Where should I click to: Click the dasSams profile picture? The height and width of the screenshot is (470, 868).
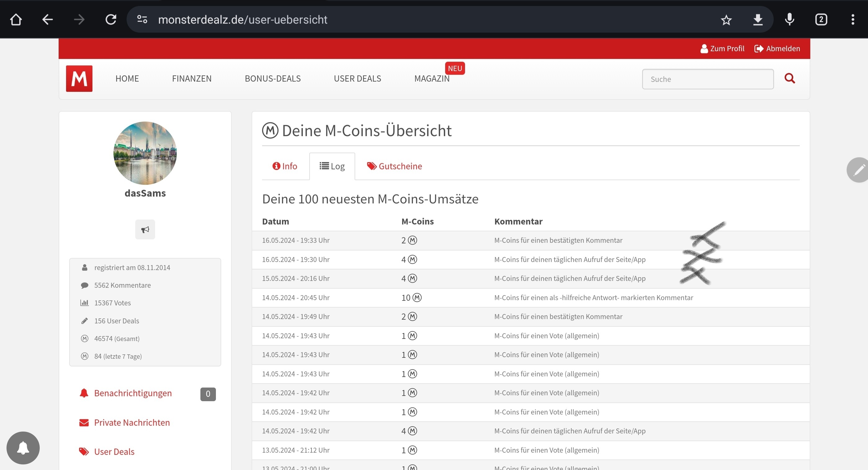(x=145, y=153)
